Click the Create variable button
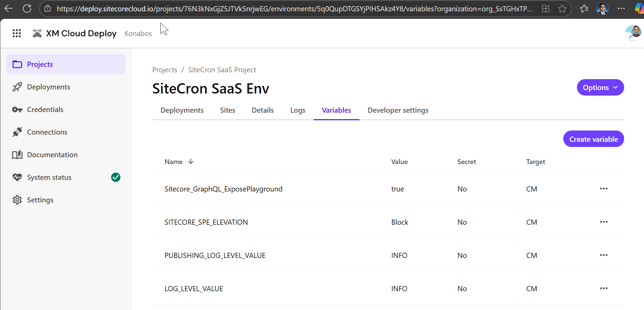The height and width of the screenshot is (310, 644). pyautogui.click(x=593, y=139)
